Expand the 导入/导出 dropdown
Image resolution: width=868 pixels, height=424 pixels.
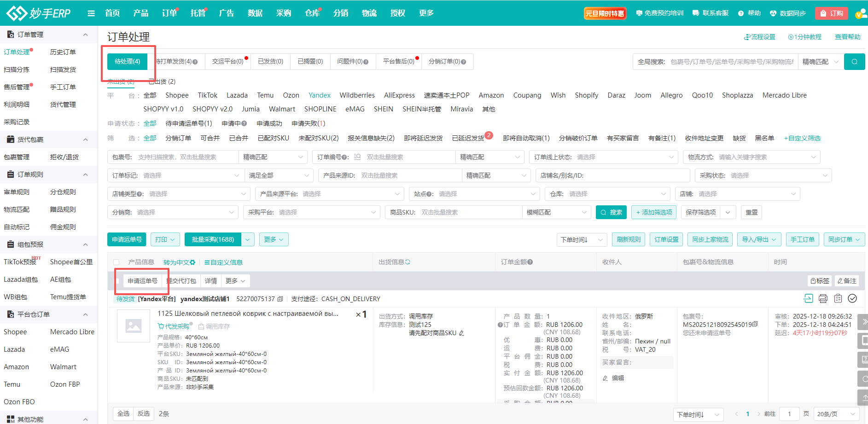coord(759,239)
